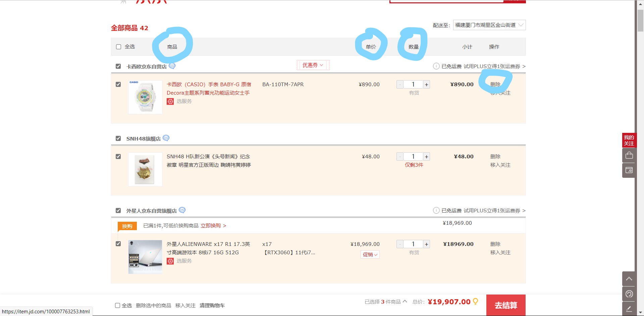Click SNH48旗舰店 shop name

143,139
